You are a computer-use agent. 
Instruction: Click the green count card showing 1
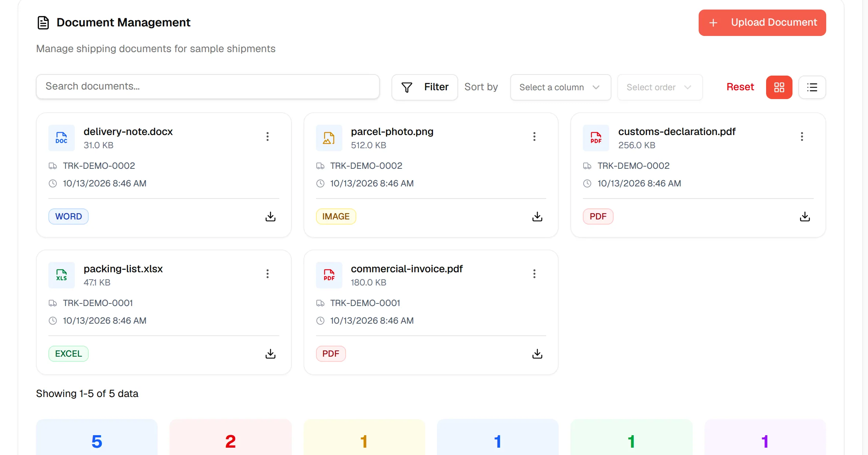tap(631, 437)
